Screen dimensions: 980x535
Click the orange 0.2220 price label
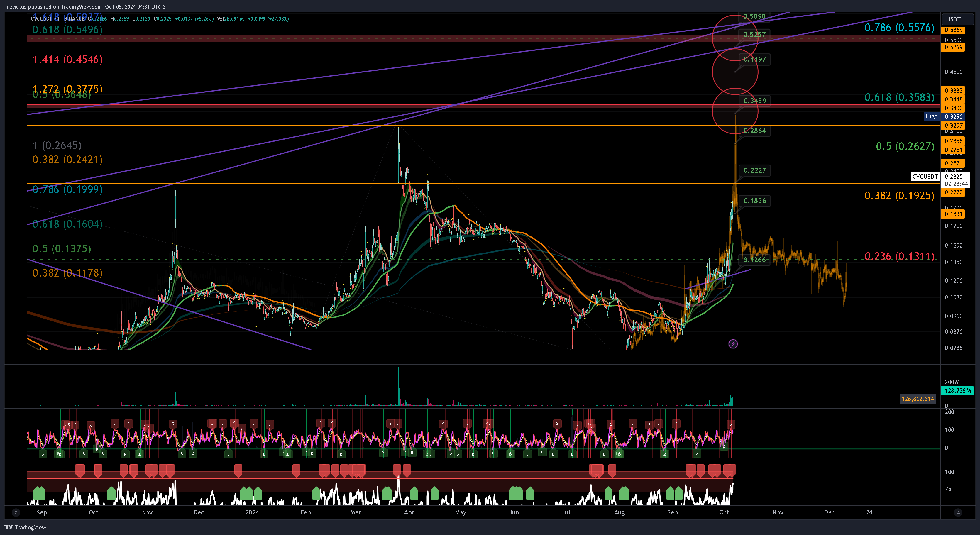point(953,192)
